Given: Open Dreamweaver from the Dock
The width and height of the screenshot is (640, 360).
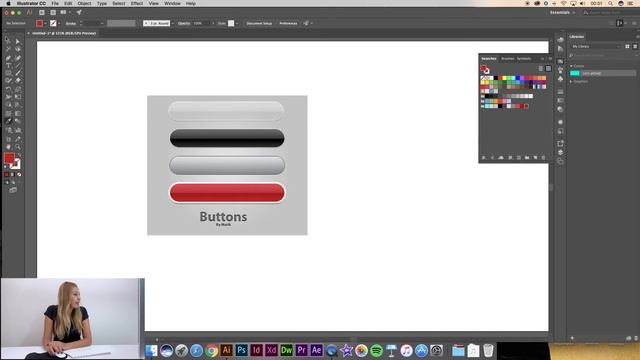Looking at the screenshot, I should pyautogui.click(x=287, y=350).
